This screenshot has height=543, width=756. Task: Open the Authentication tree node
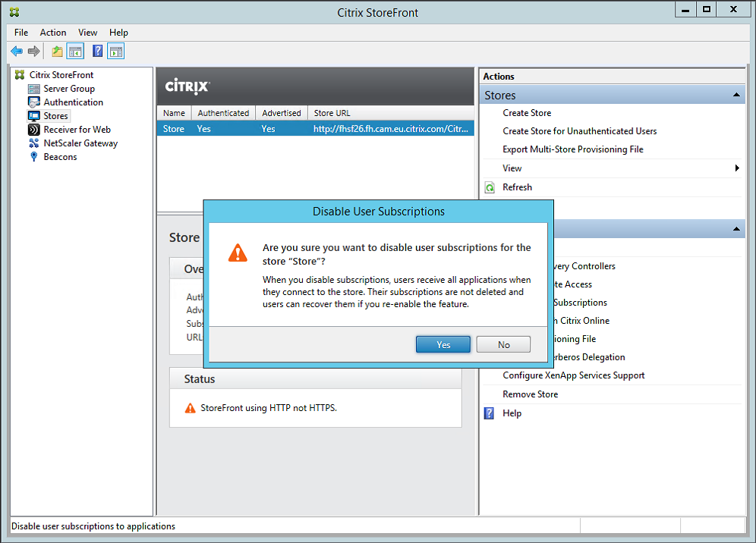point(73,102)
